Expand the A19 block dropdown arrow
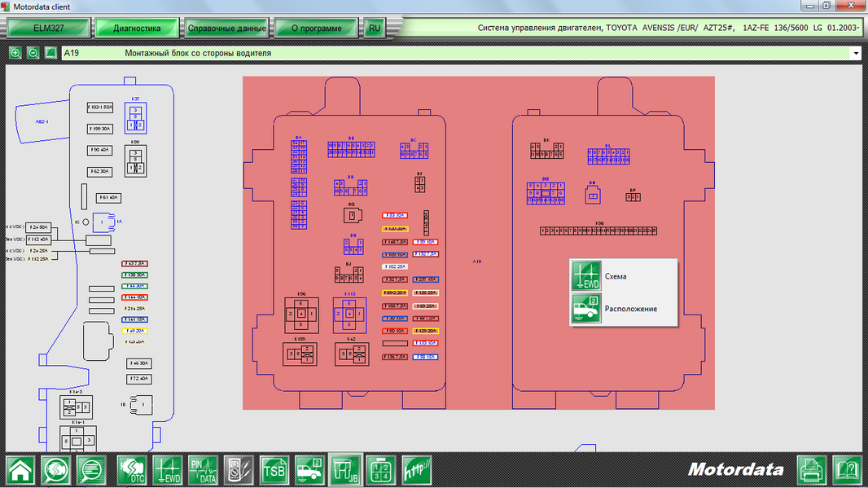 point(856,53)
